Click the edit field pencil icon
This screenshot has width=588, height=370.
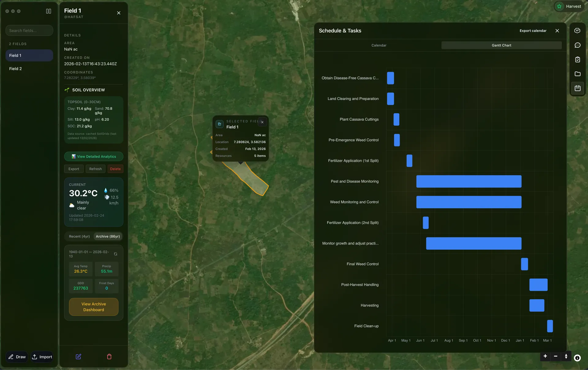(x=78, y=357)
